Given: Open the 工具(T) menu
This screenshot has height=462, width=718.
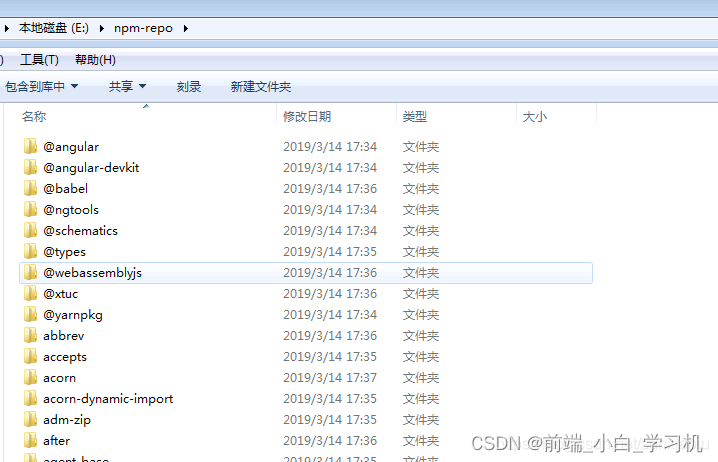Looking at the screenshot, I should (39, 60).
